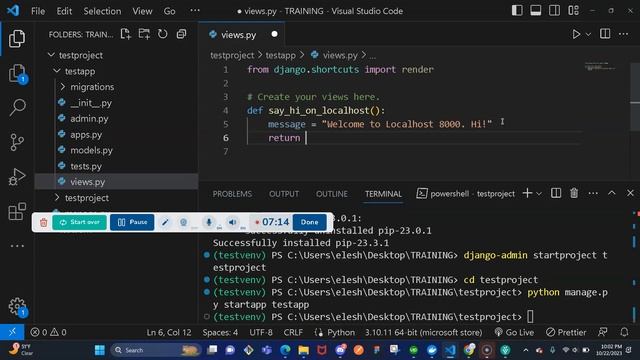Open the Windows Start menu
The height and width of the screenshot is (360, 640).
point(100,350)
